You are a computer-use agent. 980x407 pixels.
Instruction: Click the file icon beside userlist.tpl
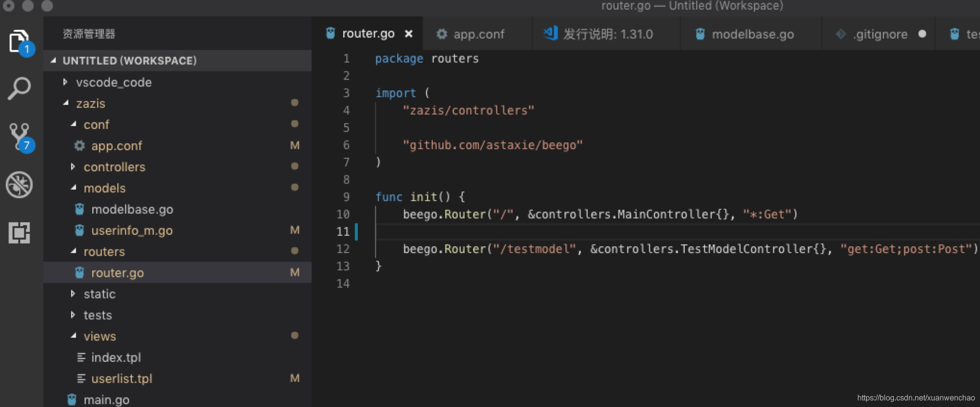click(81, 378)
